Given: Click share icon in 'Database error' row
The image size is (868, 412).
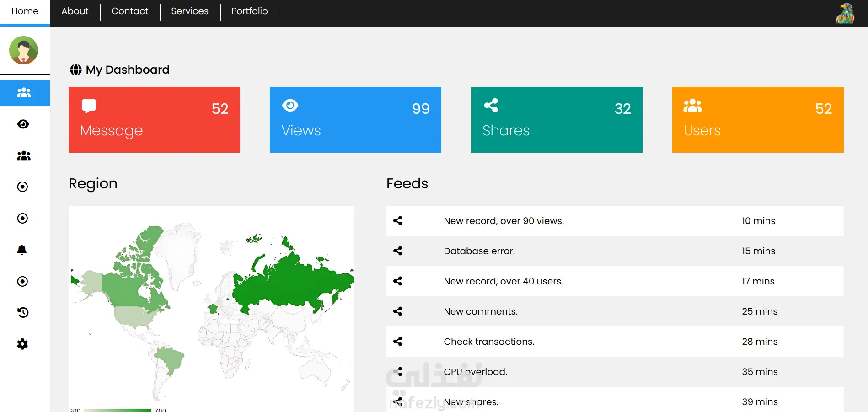Looking at the screenshot, I should (398, 251).
